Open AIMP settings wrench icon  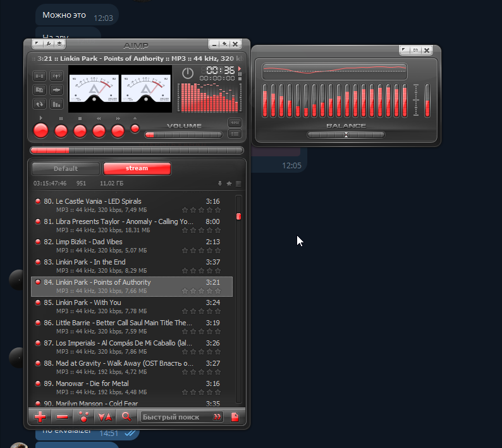click(x=48, y=44)
